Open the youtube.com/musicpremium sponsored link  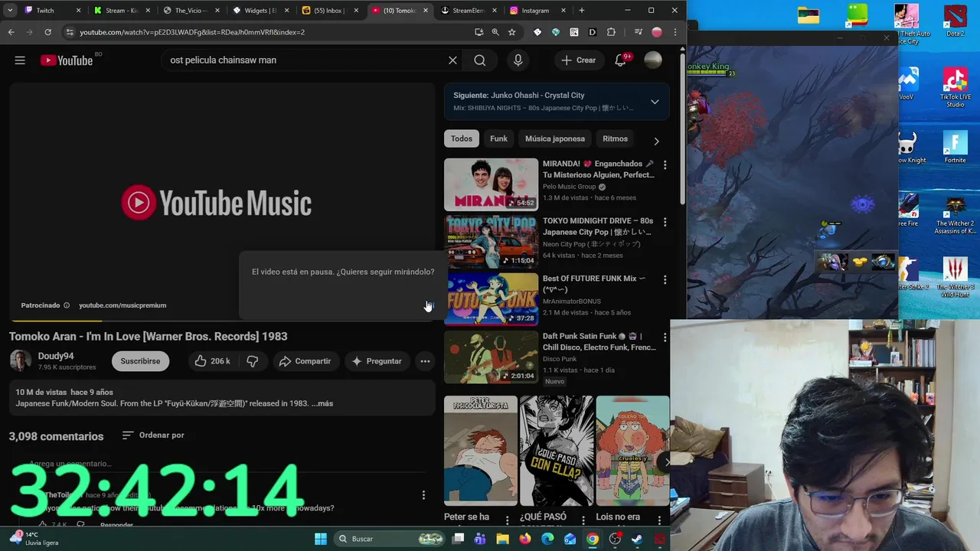click(122, 305)
